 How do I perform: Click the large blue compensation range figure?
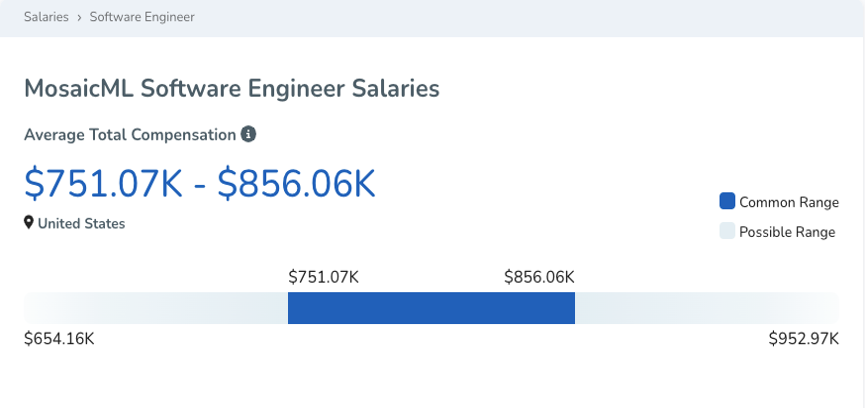pyautogui.click(x=200, y=183)
